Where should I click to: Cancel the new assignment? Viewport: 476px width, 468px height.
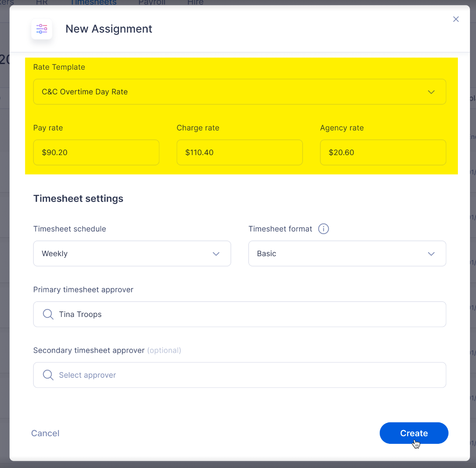click(x=45, y=433)
